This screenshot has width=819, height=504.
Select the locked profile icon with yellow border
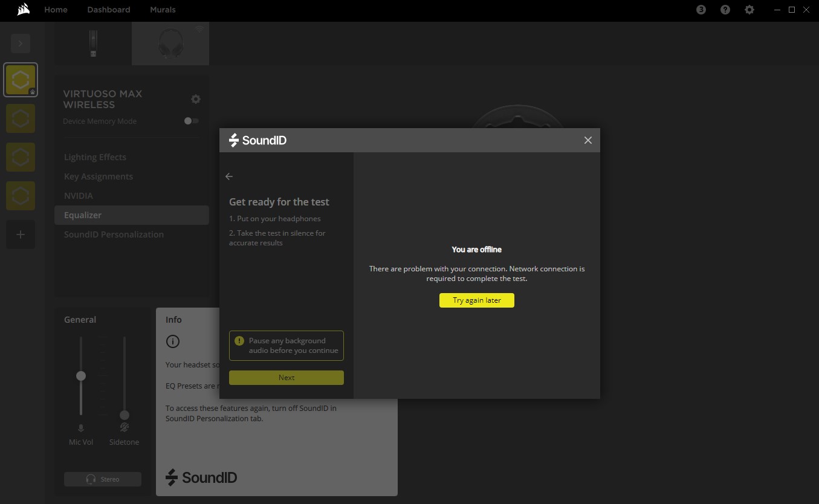coord(21,80)
